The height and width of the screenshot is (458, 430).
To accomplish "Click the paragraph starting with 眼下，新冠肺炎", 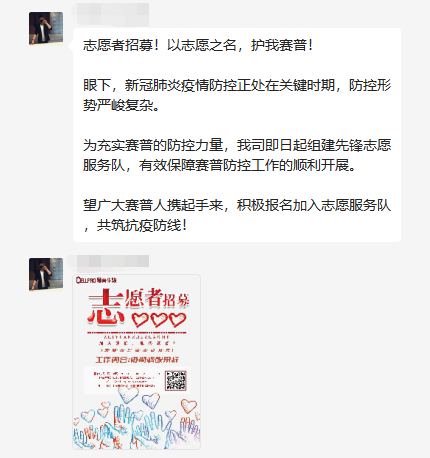I will pos(237,95).
